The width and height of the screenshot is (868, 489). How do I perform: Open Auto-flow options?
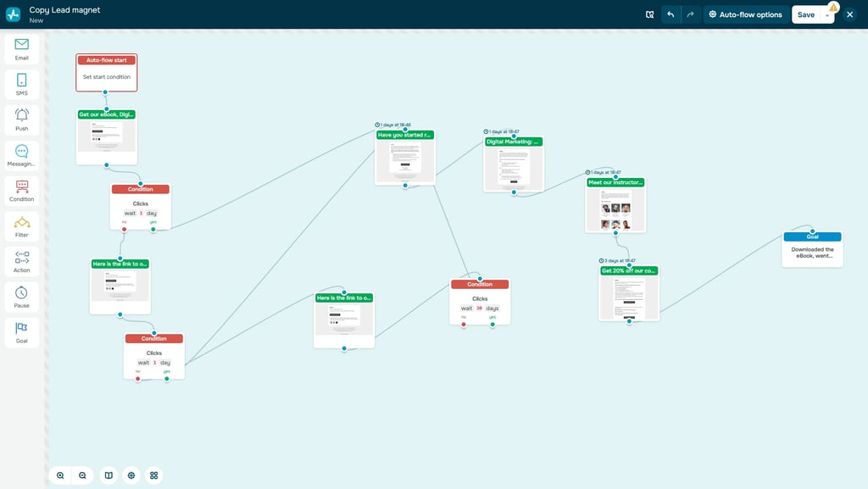(x=746, y=14)
